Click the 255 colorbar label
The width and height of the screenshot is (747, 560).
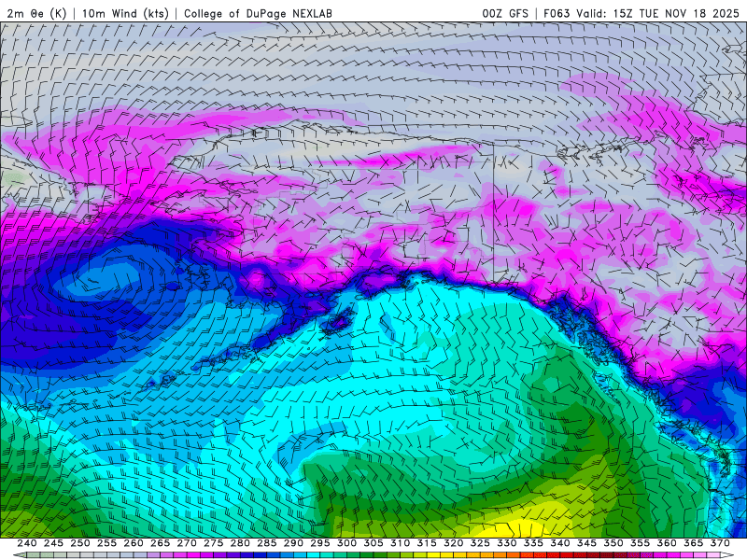point(106,543)
